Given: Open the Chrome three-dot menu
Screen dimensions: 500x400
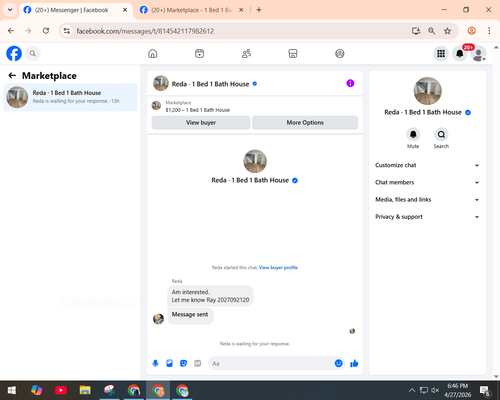Looking at the screenshot, I should pyautogui.click(x=489, y=31).
